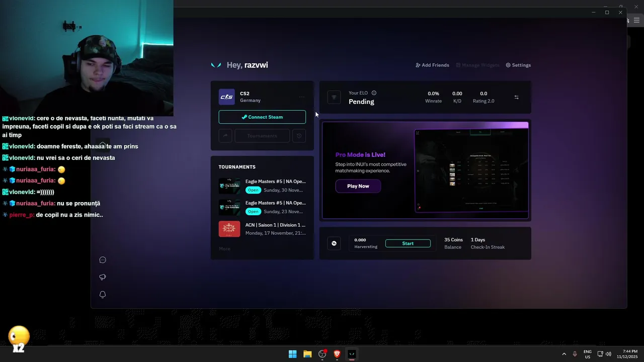Click the INUI logo beside greeting
The image size is (644, 362).
click(216, 65)
